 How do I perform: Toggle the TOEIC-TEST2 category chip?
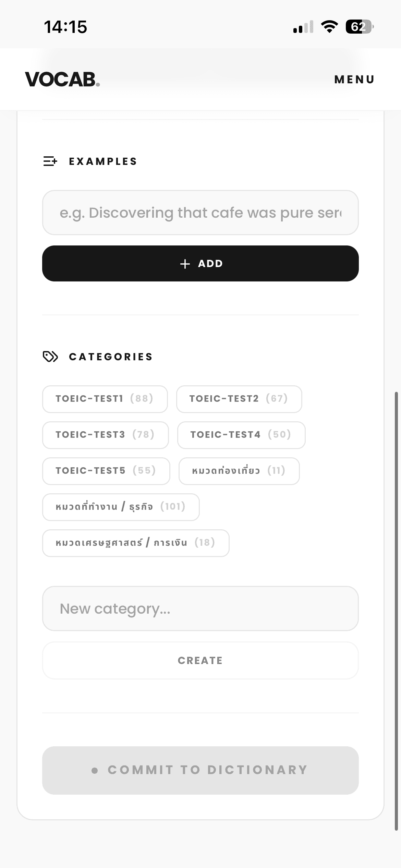239,399
